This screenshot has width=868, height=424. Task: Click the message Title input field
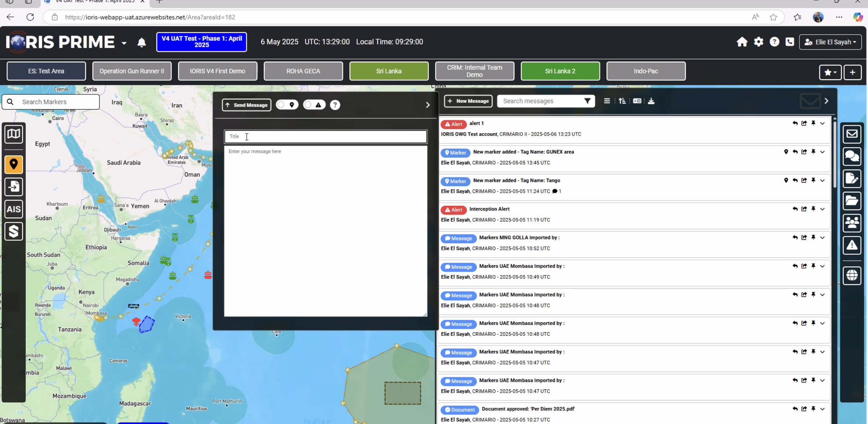[x=326, y=136]
